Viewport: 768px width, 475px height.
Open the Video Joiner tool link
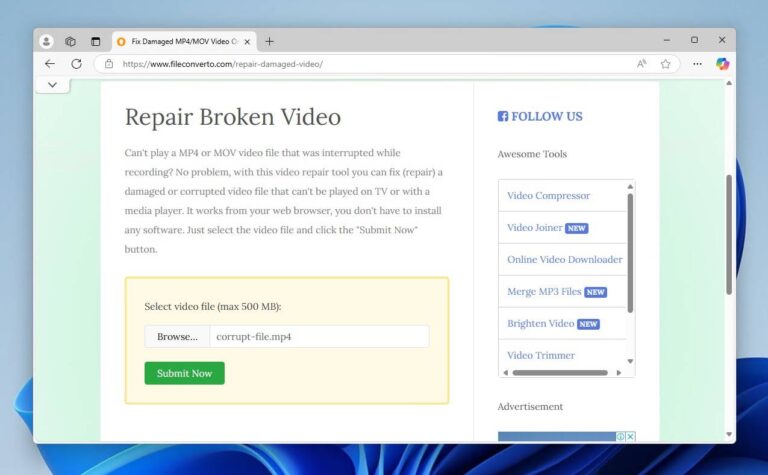534,228
